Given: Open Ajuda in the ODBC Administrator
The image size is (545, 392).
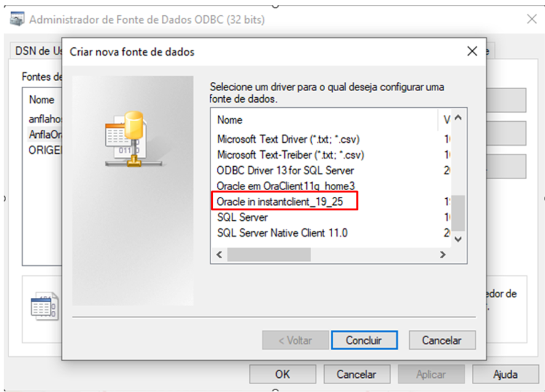Looking at the screenshot, I should (x=506, y=374).
